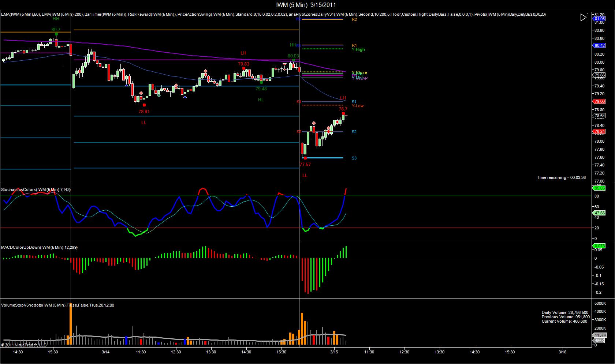The height and width of the screenshot is (364, 615).
Task: Click the LH label above 79.83
Action: click(243, 53)
